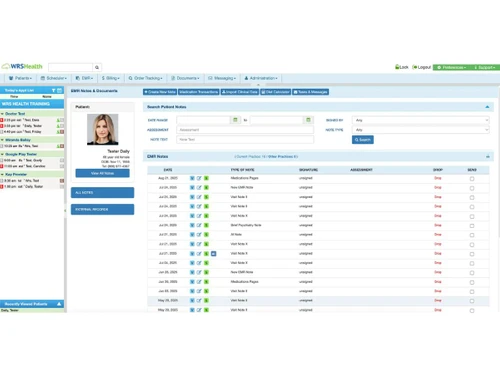Tick the Send checkbox for Aug 21 Medications Pages note
Viewport: 500px width, 375px height.
coord(472,179)
